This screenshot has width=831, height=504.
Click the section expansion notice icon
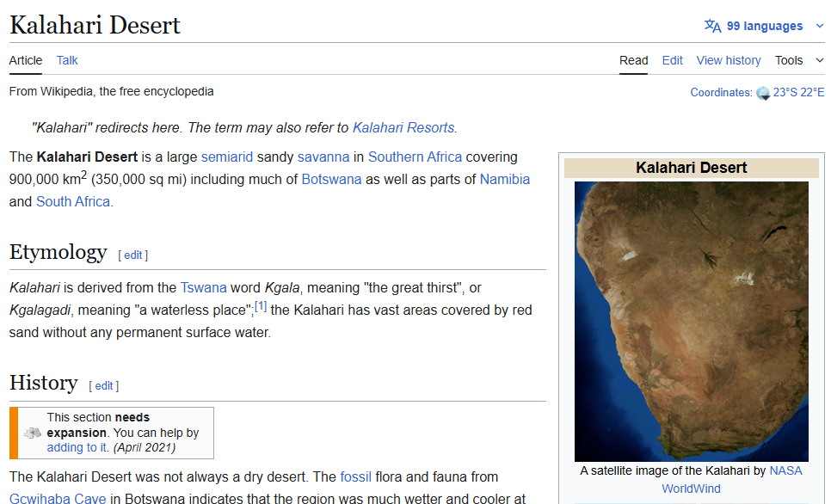click(x=33, y=433)
